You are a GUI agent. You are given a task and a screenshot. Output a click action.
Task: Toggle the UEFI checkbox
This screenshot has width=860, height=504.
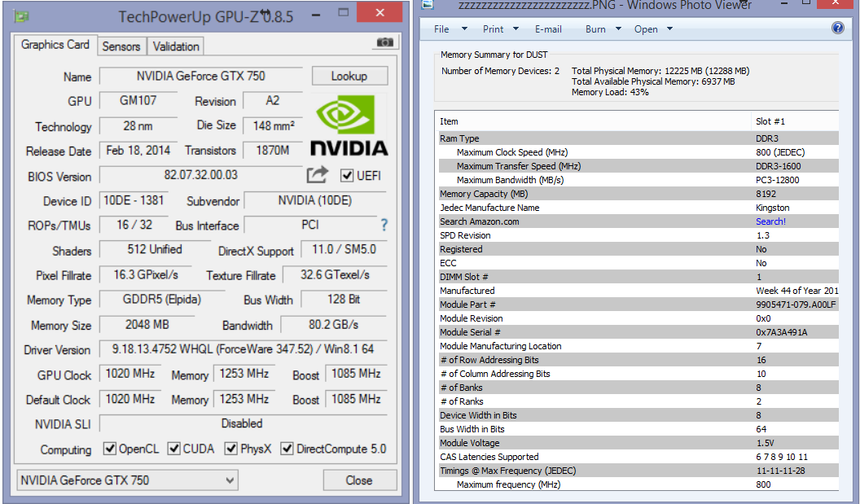[347, 176]
